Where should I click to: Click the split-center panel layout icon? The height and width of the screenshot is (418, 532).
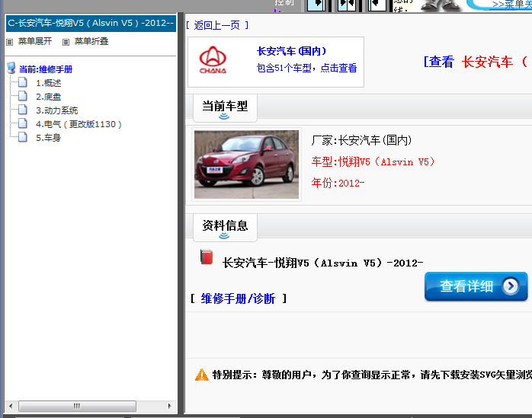(347, 5)
